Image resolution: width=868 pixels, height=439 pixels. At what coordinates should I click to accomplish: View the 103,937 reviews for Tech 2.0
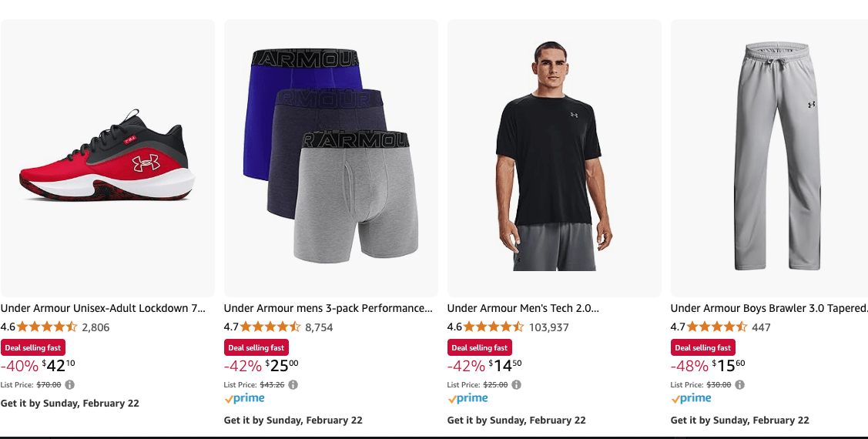pyautogui.click(x=549, y=327)
